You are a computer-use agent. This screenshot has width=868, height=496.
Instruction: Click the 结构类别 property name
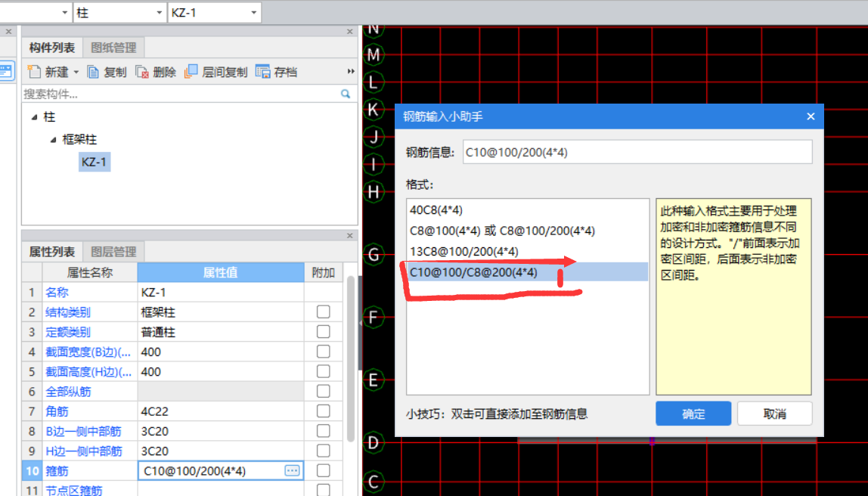tap(67, 312)
